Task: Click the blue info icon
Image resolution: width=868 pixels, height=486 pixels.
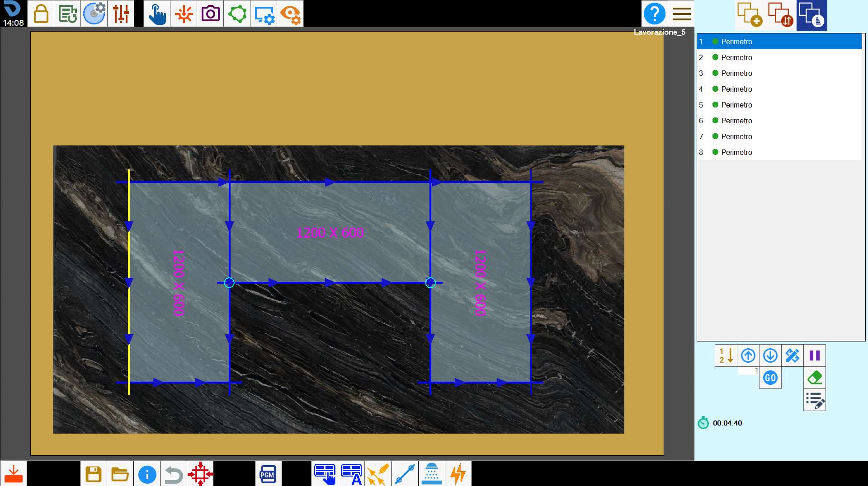Action: (147, 474)
